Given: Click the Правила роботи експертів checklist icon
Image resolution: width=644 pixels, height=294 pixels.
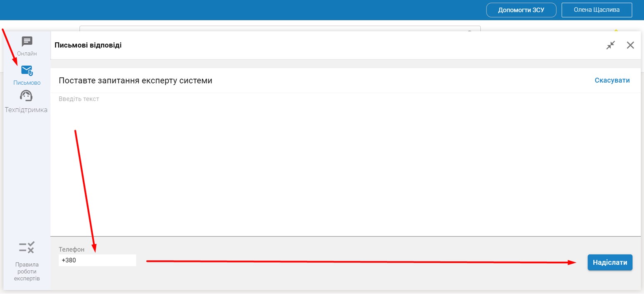Looking at the screenshot, I should click(27, 247).
